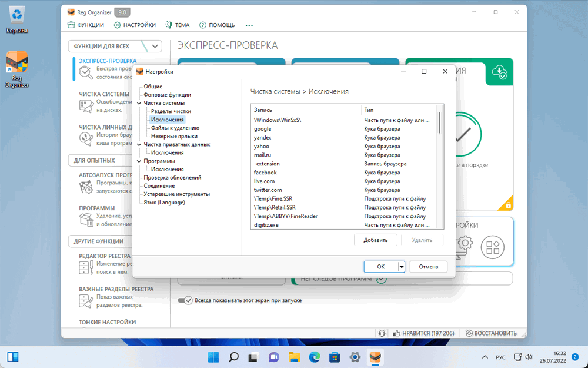Open the Widgets panel icon on taskbar
The height and width of the screenshot is (368, 588).
13,357
